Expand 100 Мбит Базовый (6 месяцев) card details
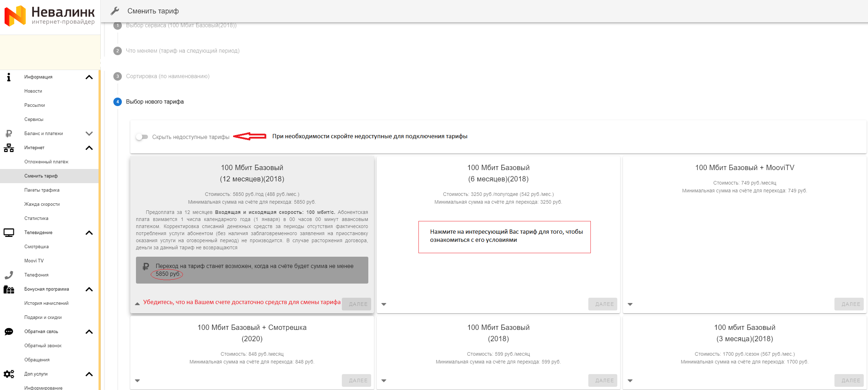The height and width of the screenshot is (390, 868). 384,304
